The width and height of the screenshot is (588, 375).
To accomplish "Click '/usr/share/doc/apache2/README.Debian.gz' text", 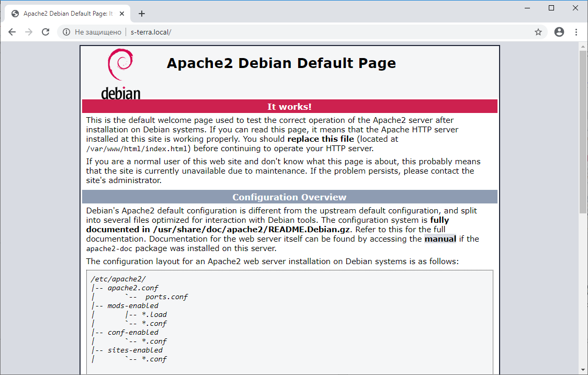I will point(252,230).
